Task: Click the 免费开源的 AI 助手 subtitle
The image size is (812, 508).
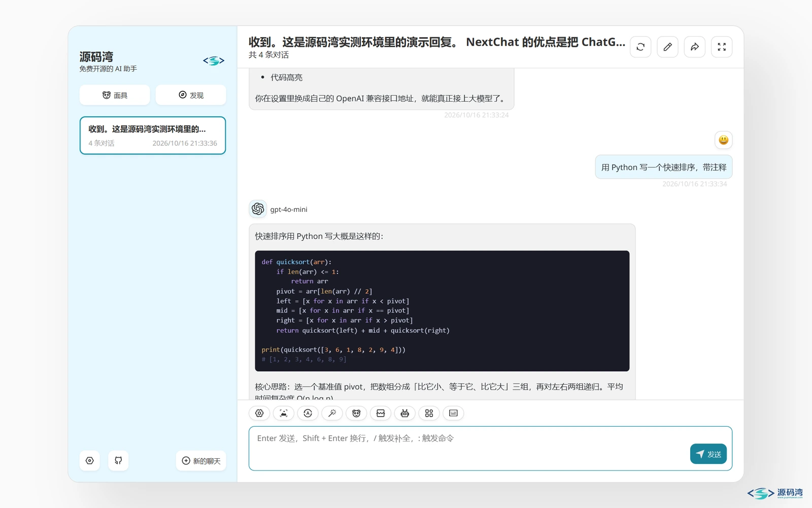Action: [x=108, y=69]
